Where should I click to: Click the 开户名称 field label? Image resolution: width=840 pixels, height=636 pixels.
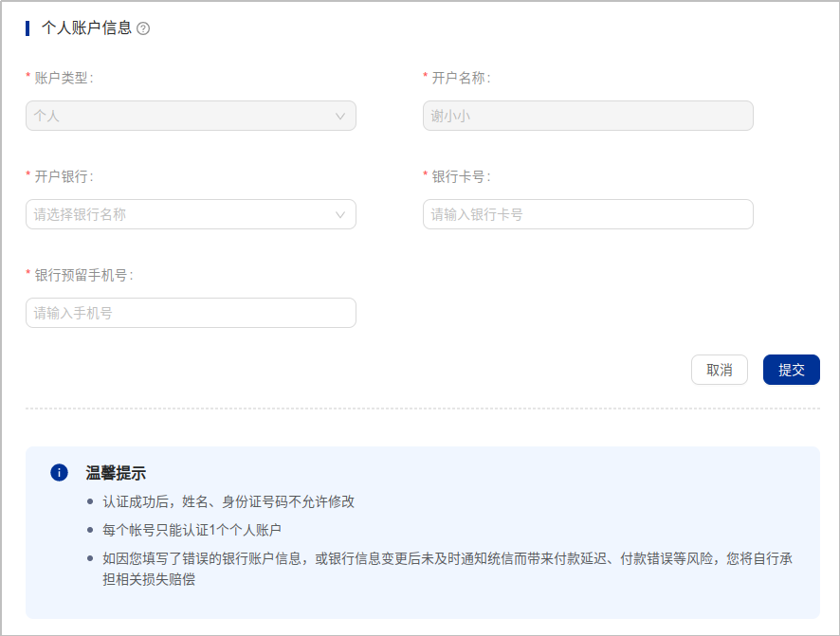tap(460, 78)
